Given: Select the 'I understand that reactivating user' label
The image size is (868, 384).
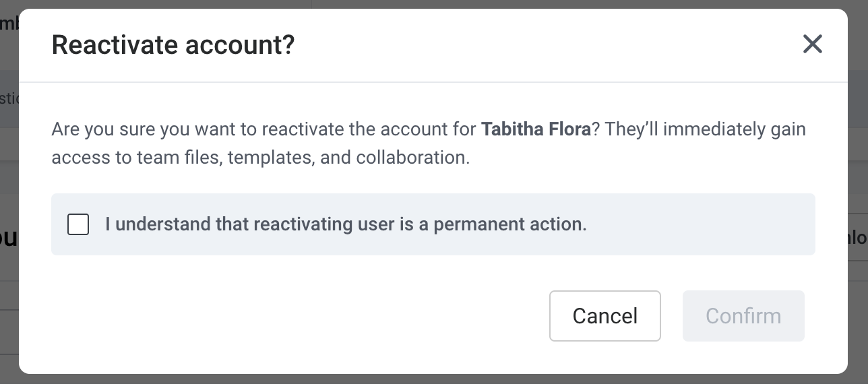Looking at the screenshot, I should point(346,224).
